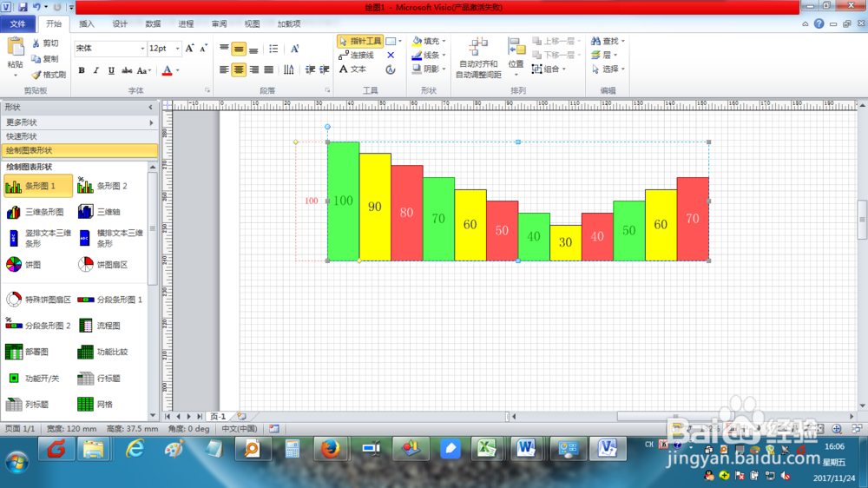This screenshot has height=488, width=868.
Task: Align text to top
Action: click(x=224, y=49)
